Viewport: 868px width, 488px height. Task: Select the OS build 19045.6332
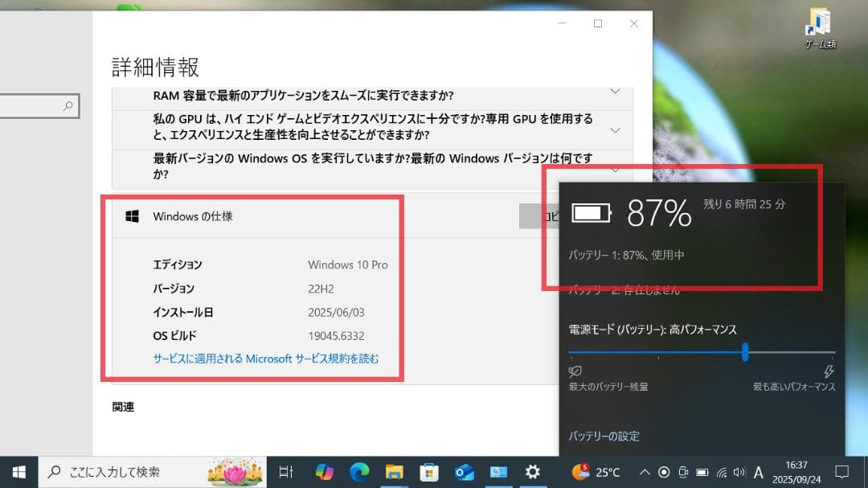point(336,336)
